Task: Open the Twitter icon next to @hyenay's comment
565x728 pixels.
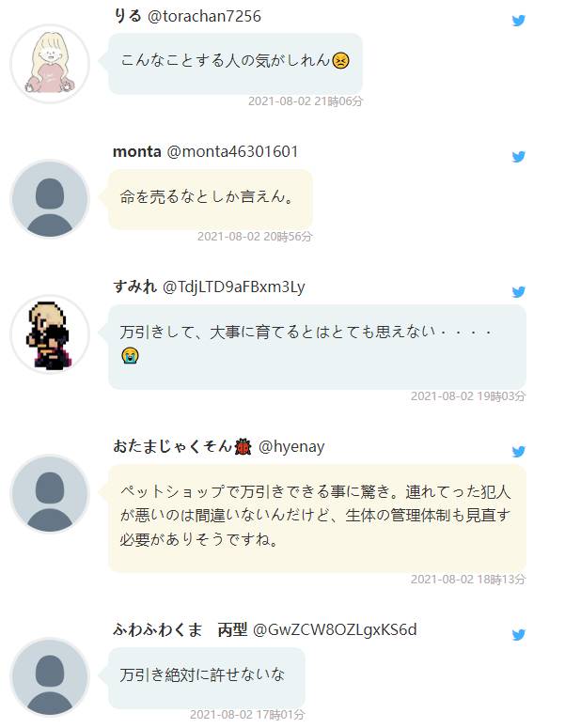Action: (x=519, y=451)
